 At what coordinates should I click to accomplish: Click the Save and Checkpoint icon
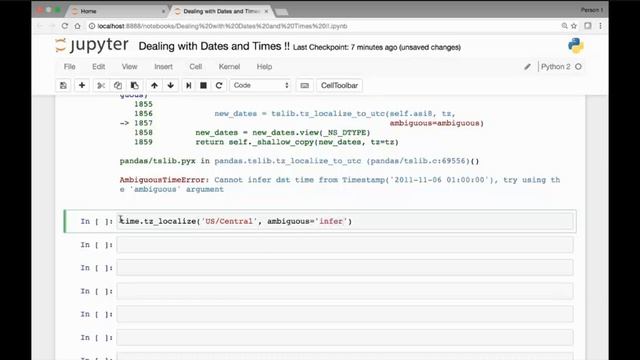tap(63, 85)
